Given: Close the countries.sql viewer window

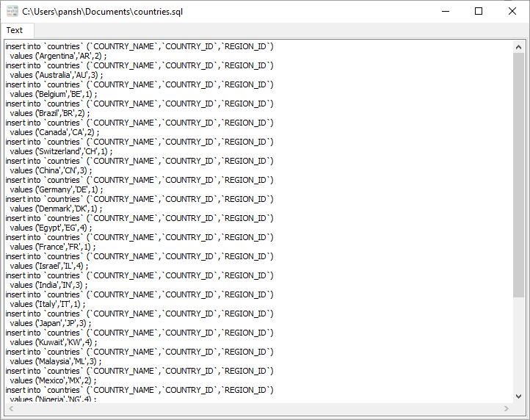Looking at the screenshot, I should 512,11.
